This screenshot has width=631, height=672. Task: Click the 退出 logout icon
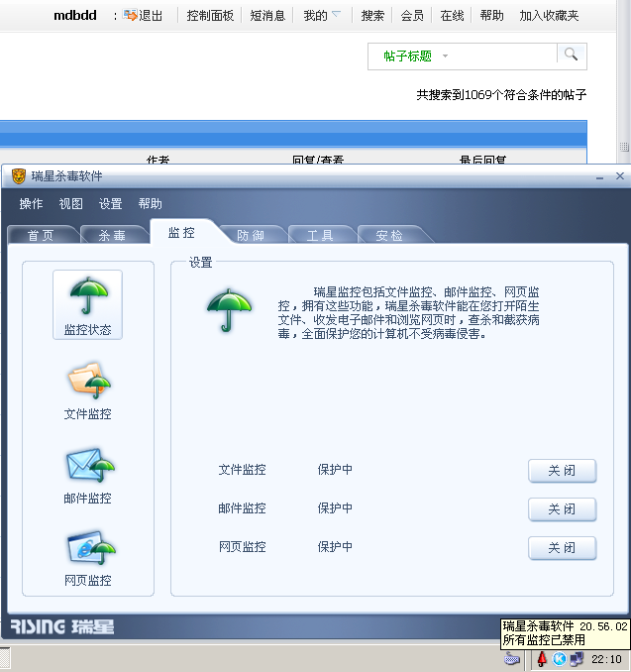point(130,15)
